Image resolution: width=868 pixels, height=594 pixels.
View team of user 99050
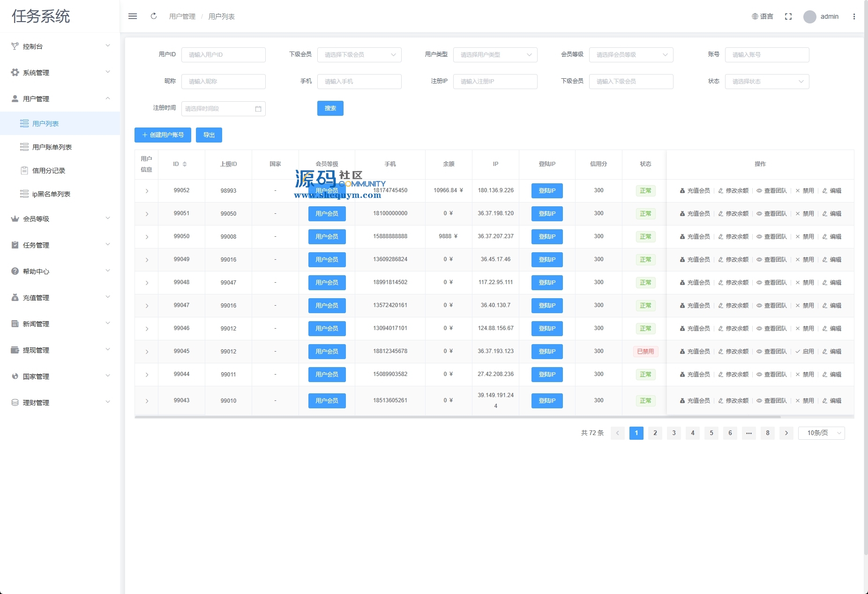pyautogui.click(x=771, y=237)
